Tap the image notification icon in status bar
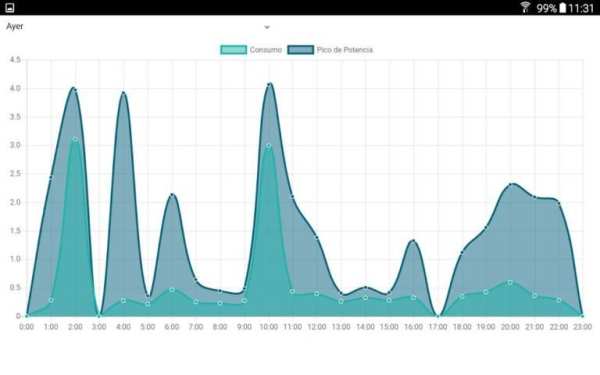The width and height of the screenshot is (600, 375). click(10, 8)
